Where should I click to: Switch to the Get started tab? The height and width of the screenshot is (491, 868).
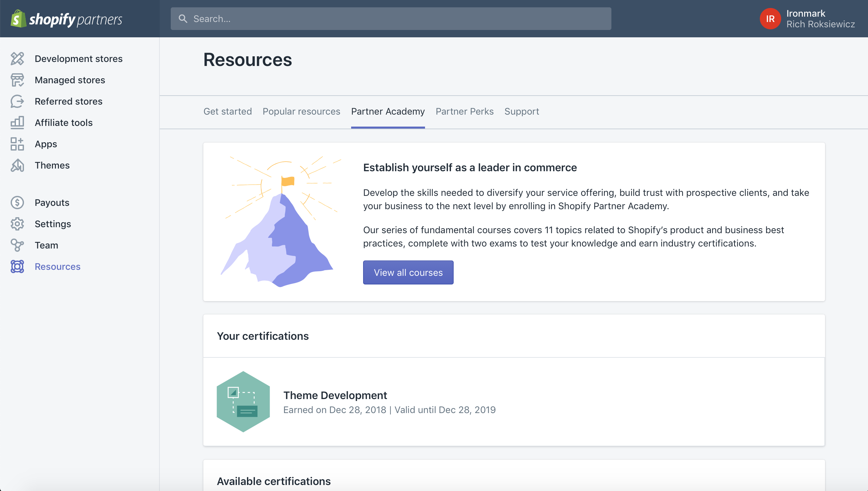pos(227,112)
